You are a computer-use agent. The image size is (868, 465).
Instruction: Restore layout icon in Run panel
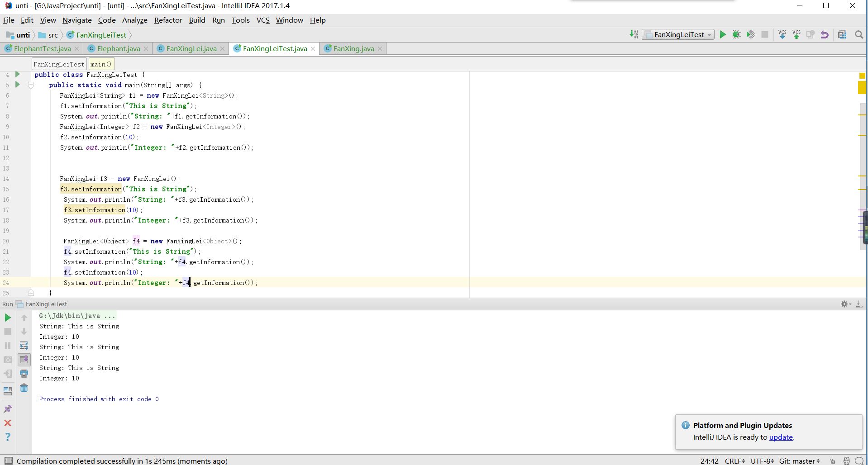coord(8,391)
